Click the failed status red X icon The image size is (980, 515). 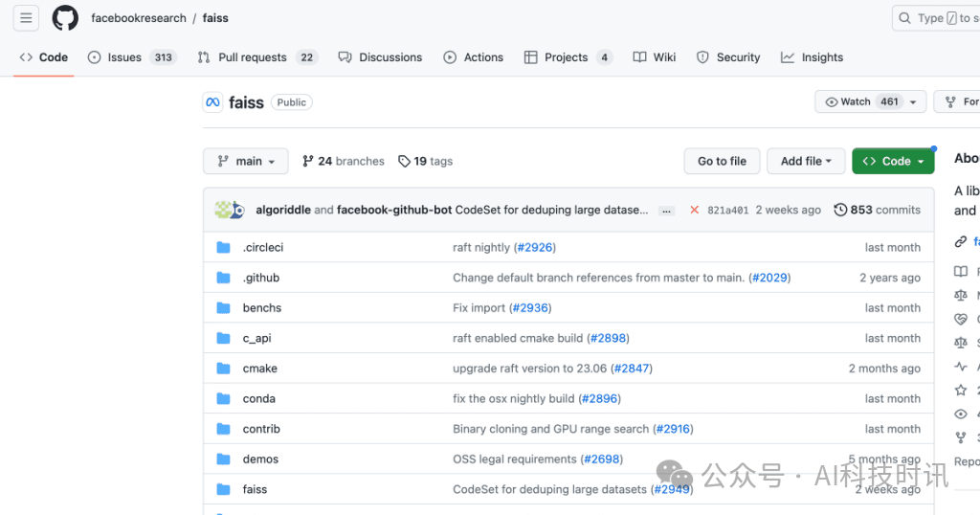point(694,210)
